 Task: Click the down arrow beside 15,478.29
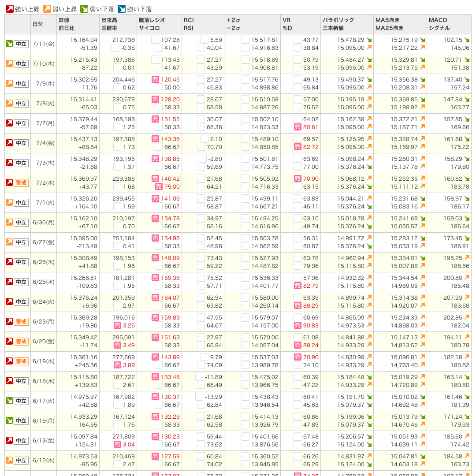tap(369, 40)
